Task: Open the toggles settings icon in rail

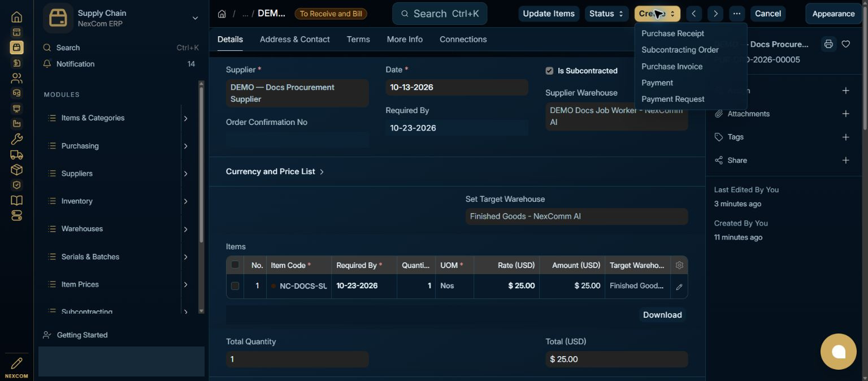Action: click(16, 215)
